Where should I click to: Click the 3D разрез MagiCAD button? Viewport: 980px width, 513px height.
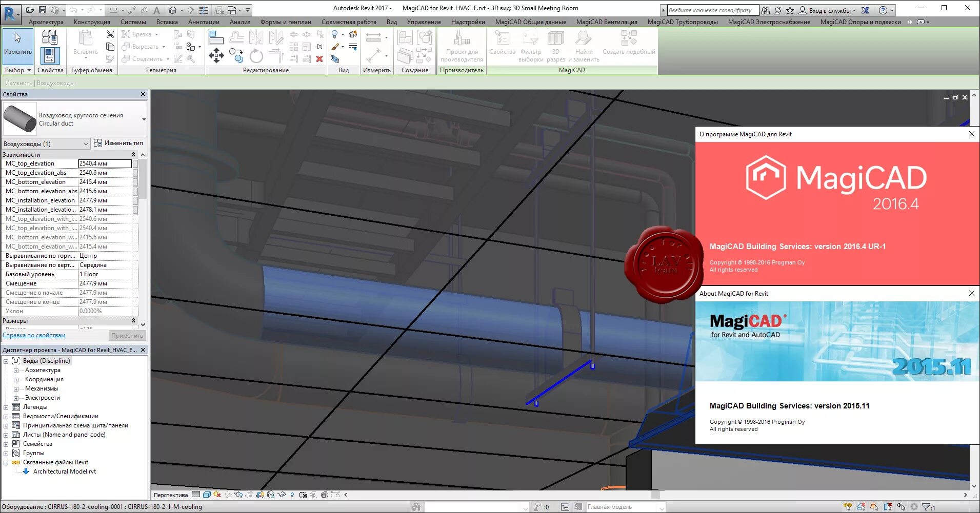click(x=556, y=46)
